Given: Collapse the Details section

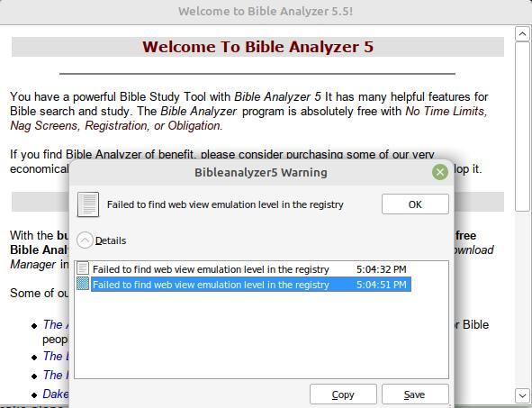Looking at the screenshot, I should [85, 240].
